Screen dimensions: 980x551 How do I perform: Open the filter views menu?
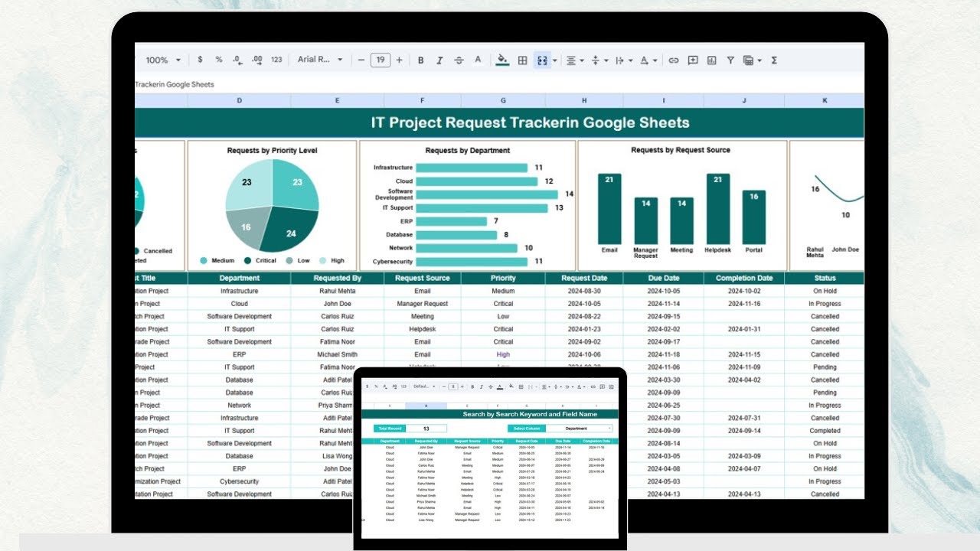[x=752, y=60]
